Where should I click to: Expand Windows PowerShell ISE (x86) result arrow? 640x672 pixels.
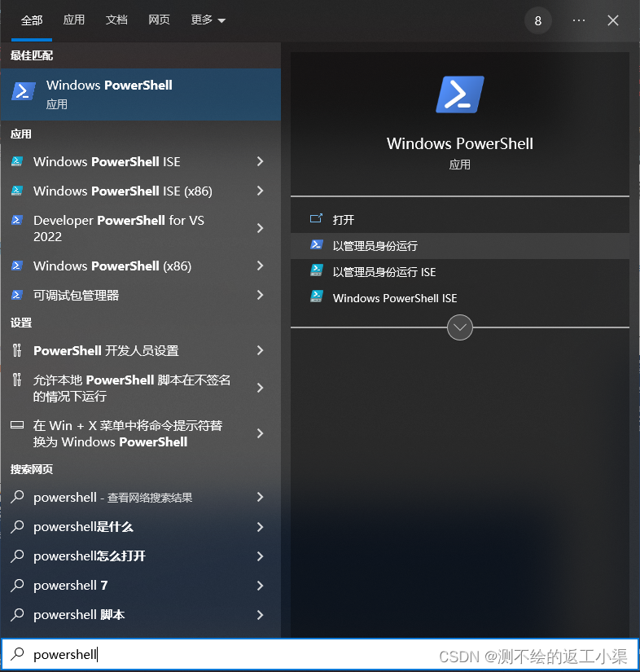point(260,191)
